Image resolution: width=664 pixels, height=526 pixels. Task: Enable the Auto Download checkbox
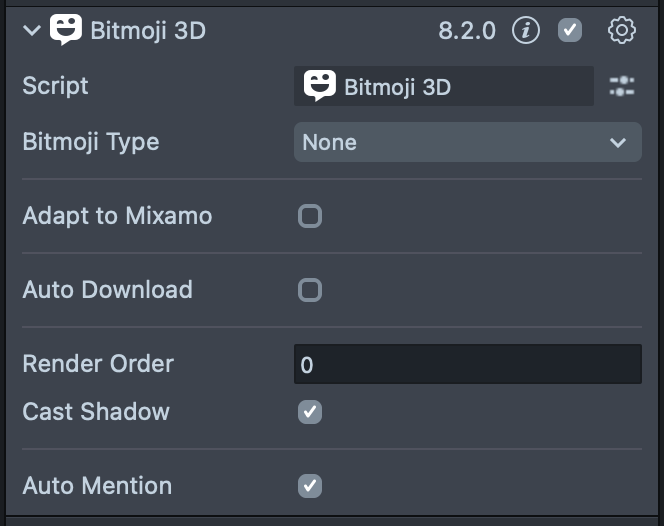click(x=310, y=290)
